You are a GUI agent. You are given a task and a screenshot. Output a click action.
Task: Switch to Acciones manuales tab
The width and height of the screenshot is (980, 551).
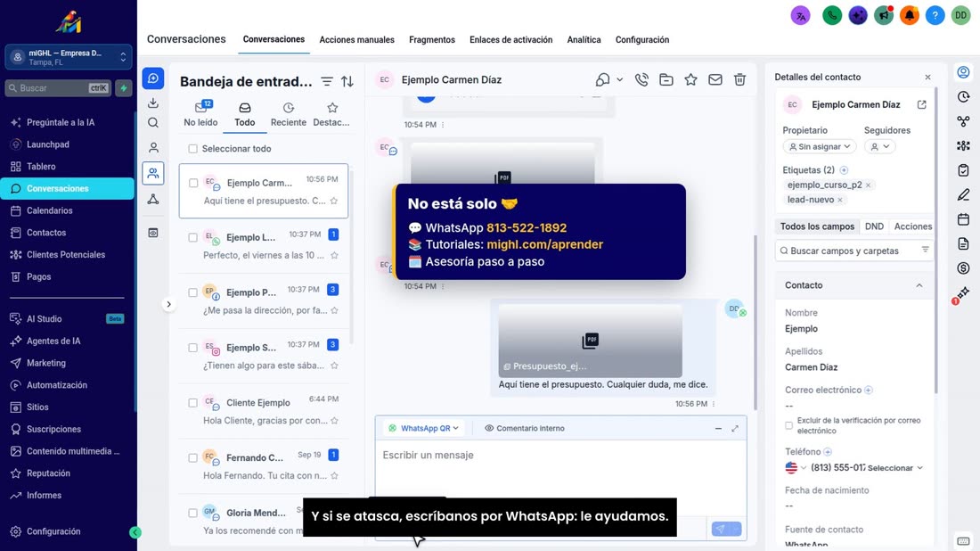pos(357,40)
